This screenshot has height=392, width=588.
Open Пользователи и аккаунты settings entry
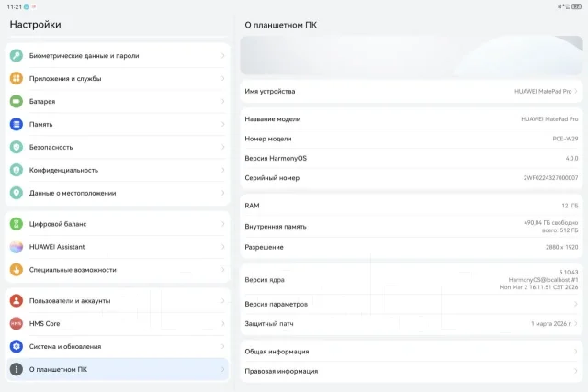(x=118, y=300)
